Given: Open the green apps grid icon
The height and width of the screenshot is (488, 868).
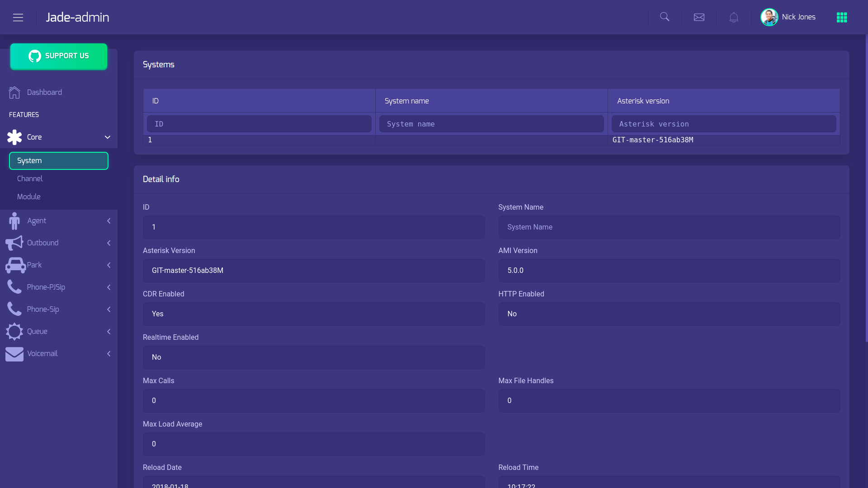Looking at the screenshot, I should [x=842, y=17].
